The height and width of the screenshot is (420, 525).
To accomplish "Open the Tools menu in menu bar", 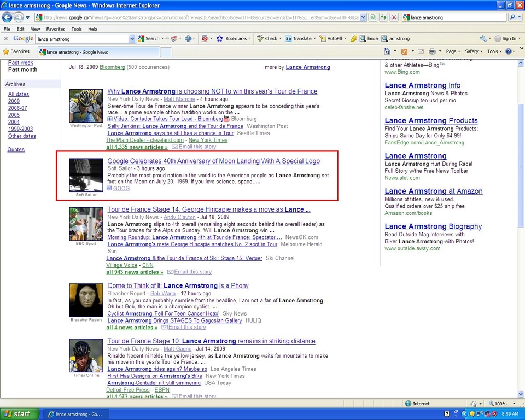I will coord(77,29).
